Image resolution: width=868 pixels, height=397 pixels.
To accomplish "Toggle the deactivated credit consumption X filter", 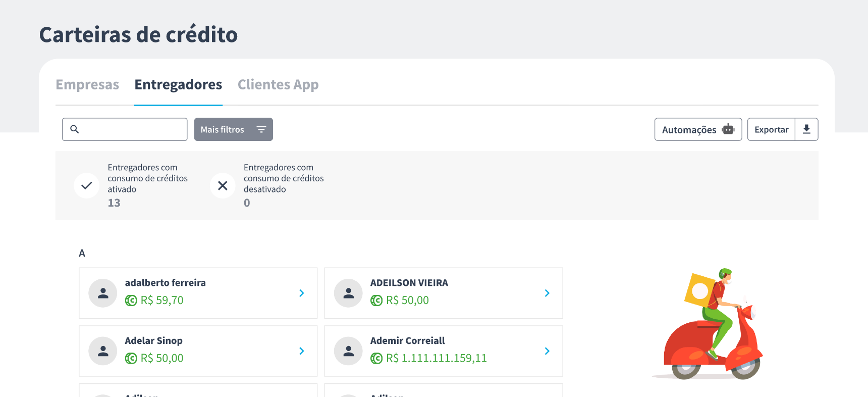I will (x=223, y=186).
